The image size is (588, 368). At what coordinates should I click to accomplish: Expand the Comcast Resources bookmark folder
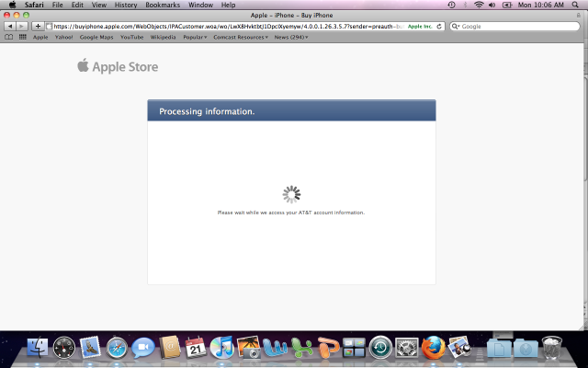click(241, 37)
